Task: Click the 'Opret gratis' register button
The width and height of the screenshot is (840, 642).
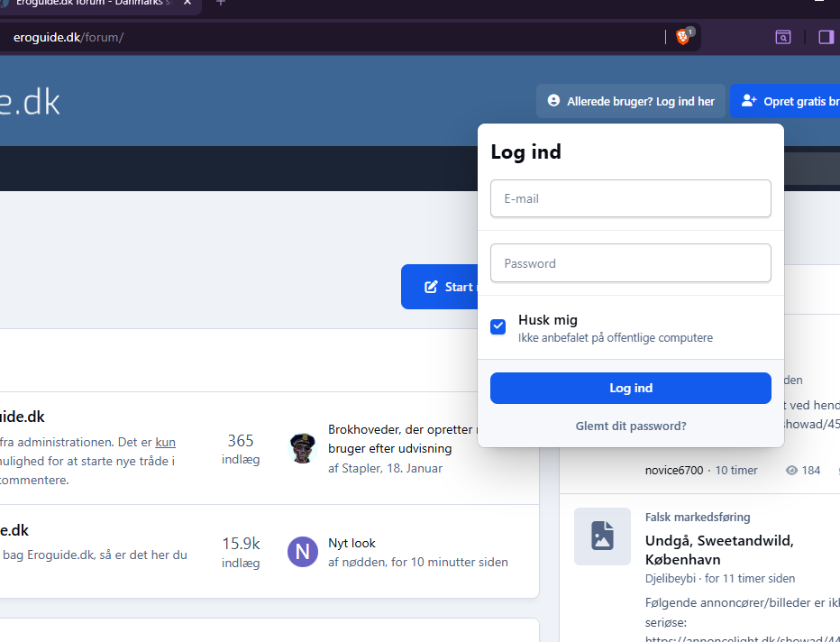Action: (785, 101)
